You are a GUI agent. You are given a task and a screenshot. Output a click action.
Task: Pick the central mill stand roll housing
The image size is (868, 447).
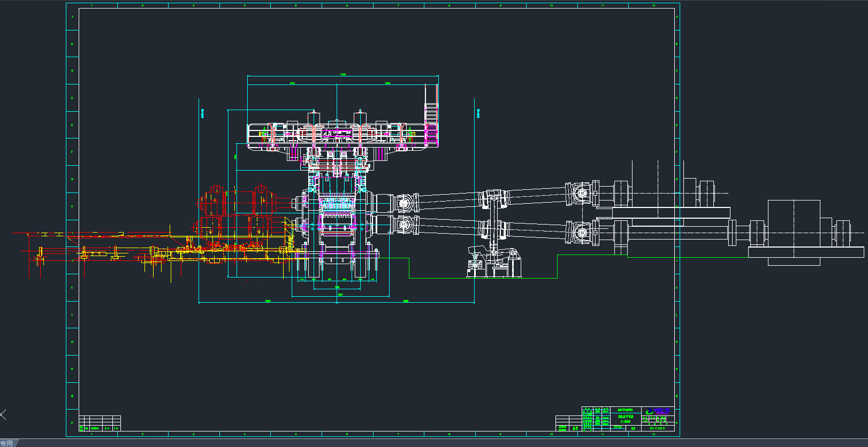coord(337,214)
